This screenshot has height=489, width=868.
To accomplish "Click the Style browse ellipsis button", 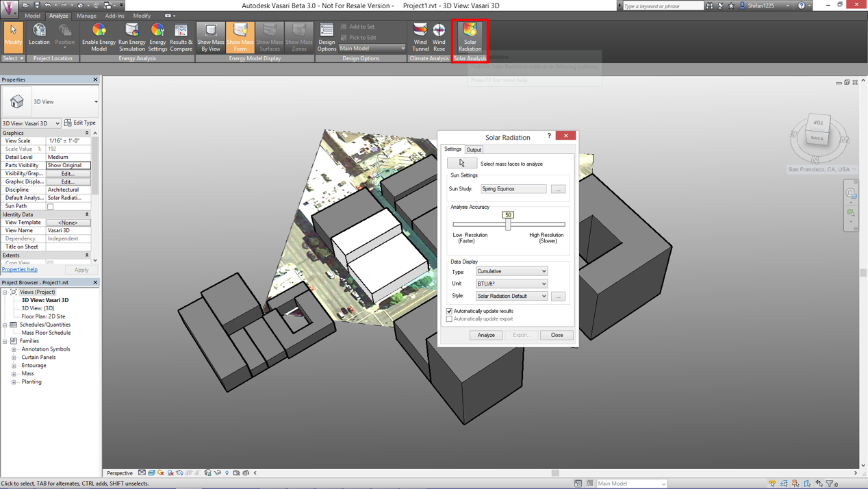I will tap(558, 297).
